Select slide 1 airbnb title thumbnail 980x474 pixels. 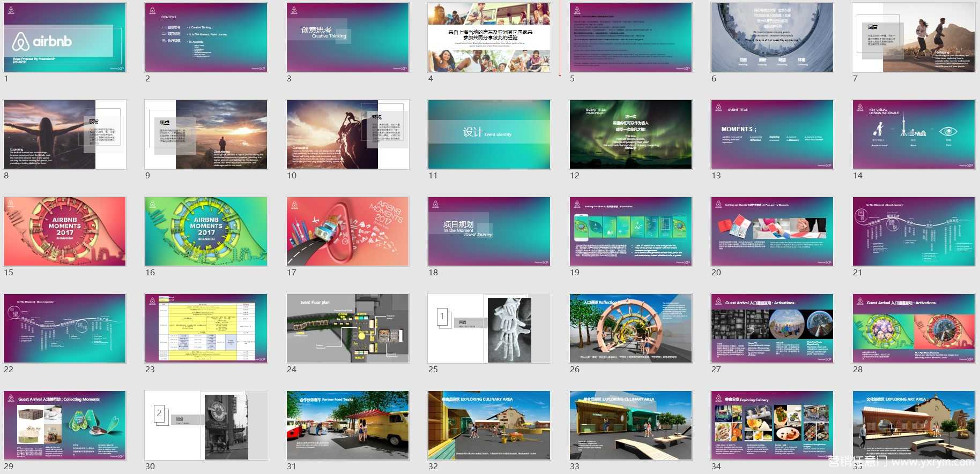(x=65, y=37)
